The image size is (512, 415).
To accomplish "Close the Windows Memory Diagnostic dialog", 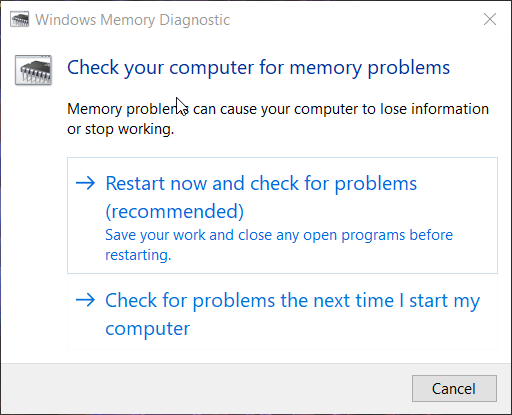I will click(490, 19).
